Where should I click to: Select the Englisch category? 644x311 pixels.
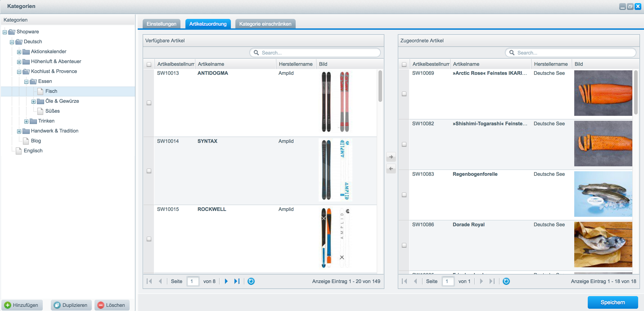click(x=33, y=151)
